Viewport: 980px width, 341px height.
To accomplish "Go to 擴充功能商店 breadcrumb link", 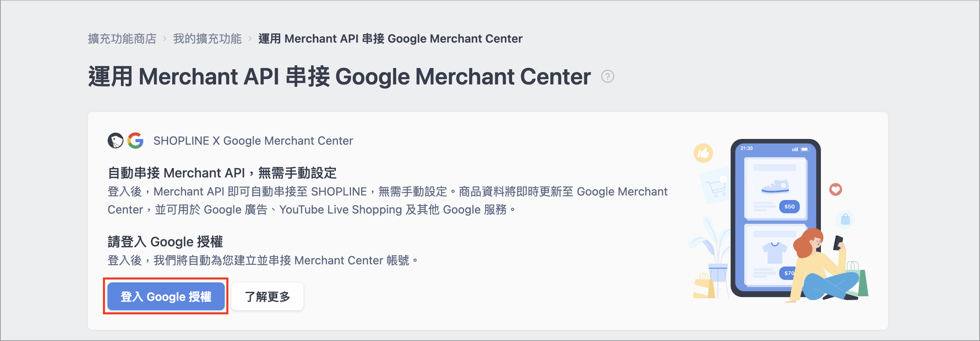I will coord(122,39).
